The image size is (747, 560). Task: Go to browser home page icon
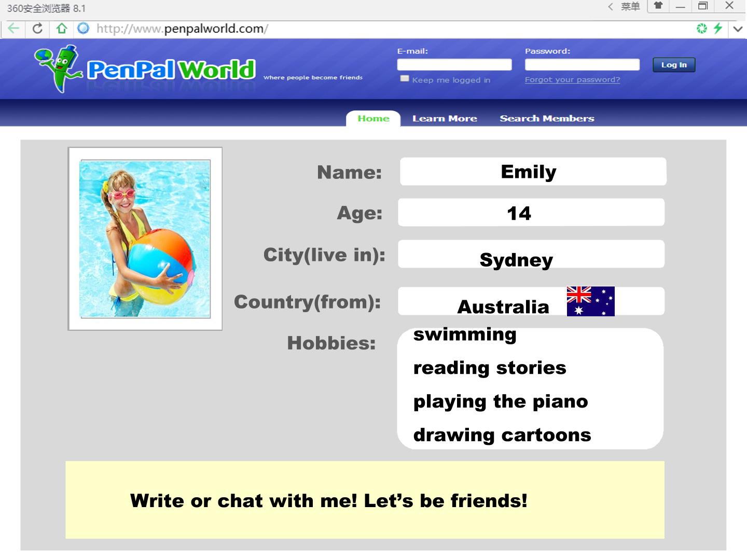62,29
